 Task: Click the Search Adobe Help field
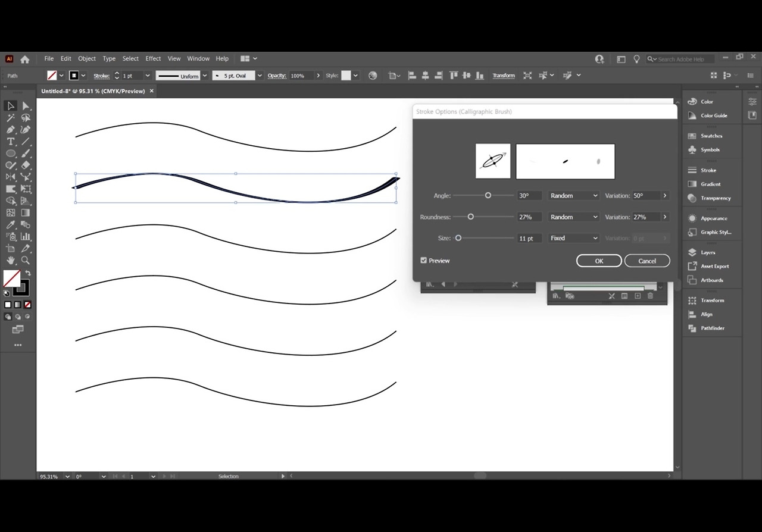pos(681,59)
